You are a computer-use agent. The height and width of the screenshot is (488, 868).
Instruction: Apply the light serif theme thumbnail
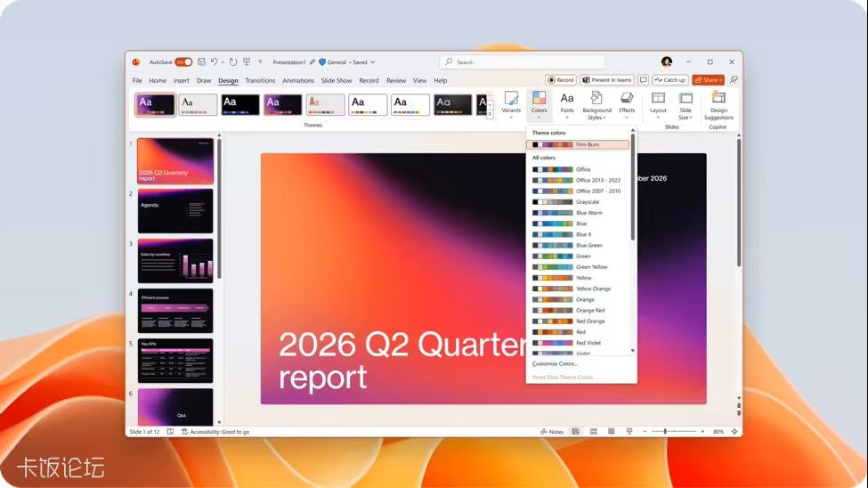tap(198, 105)
